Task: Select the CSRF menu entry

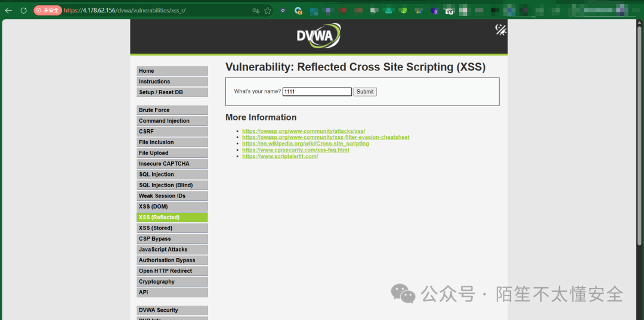Action: point(172,131)
